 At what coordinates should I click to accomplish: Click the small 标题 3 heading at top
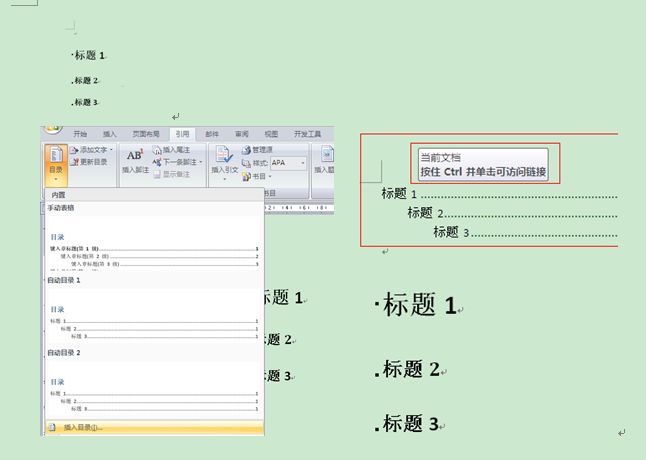click(86, 102)
